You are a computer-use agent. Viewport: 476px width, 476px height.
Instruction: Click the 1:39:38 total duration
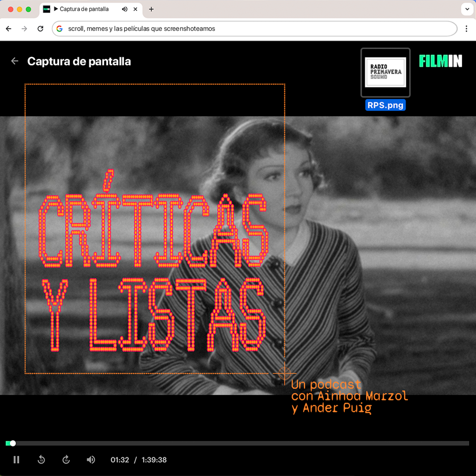click(154, 460)
